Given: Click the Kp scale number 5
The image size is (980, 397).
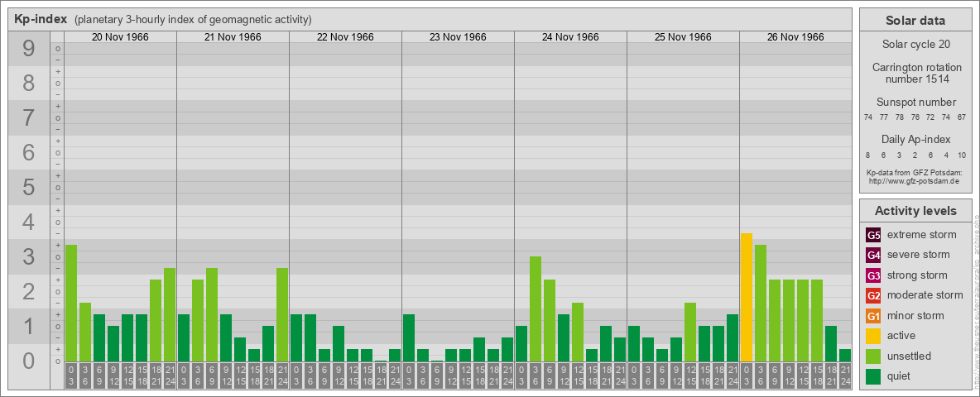Looking at the screenshot, I should coord(28,187).
